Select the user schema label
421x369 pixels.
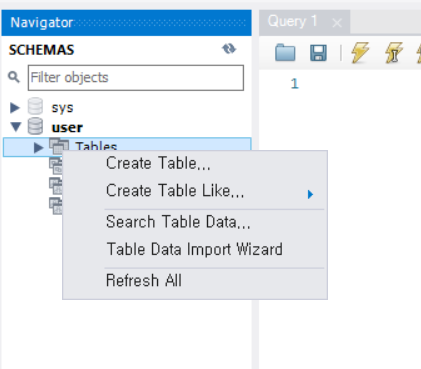click(67, 127)
